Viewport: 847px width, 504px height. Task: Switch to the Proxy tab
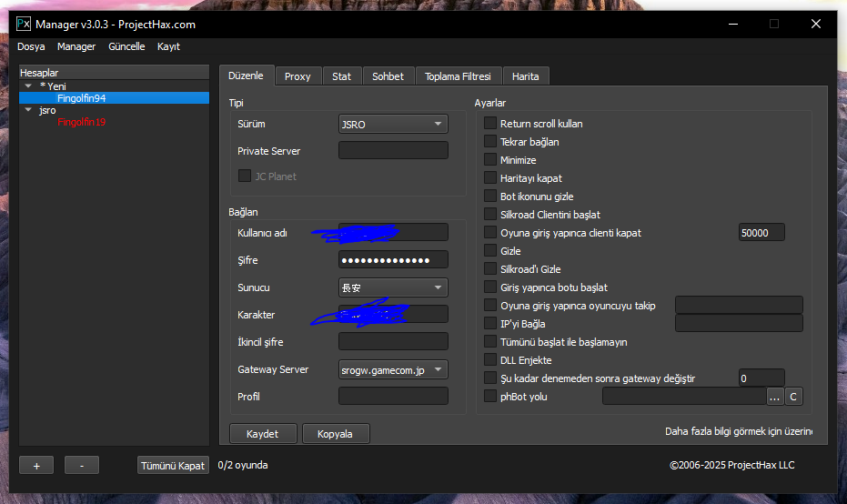(297, 76)
